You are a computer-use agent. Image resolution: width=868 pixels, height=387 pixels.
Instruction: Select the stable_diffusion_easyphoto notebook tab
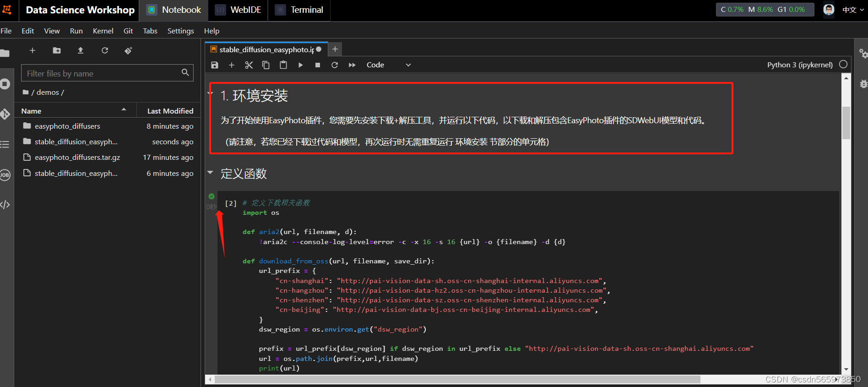click(x=266, y=49)
